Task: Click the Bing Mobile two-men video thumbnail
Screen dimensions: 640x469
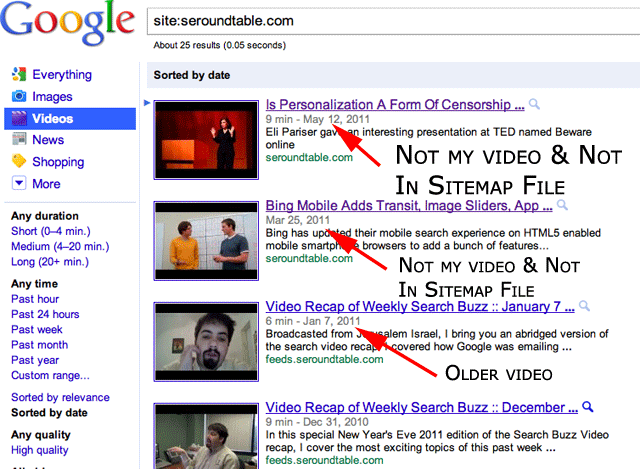Action: point(206,240)
